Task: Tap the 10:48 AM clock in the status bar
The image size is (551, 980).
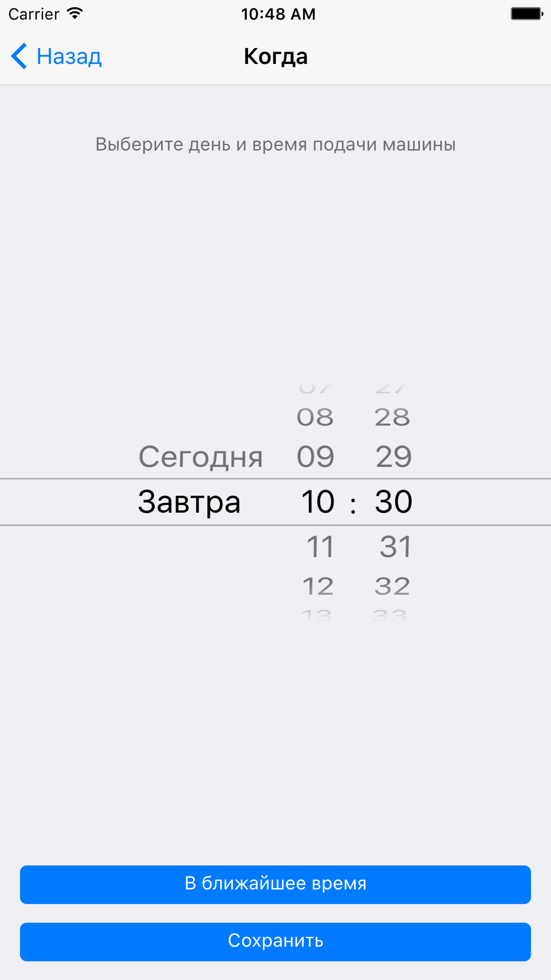Action: click(278, 14)
